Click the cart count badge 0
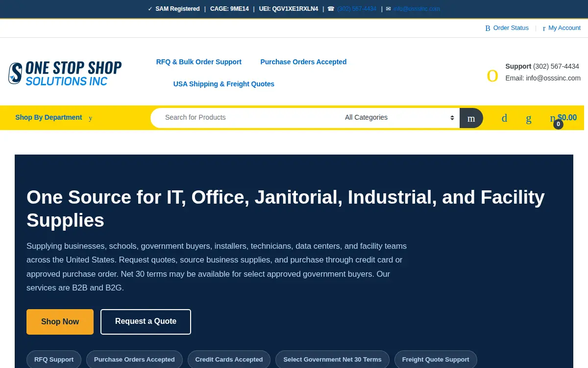The height and width of the screenshot is (368, 588). [558, 125]
